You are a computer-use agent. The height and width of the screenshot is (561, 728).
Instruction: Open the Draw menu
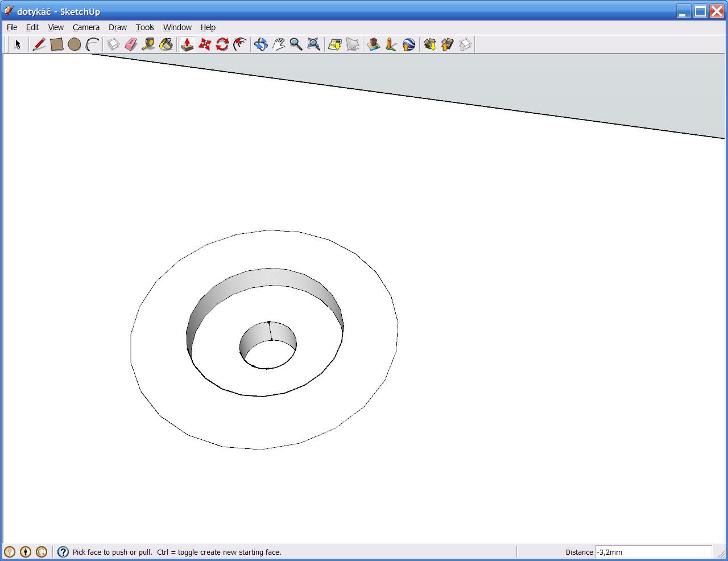(x=118, y=27)
